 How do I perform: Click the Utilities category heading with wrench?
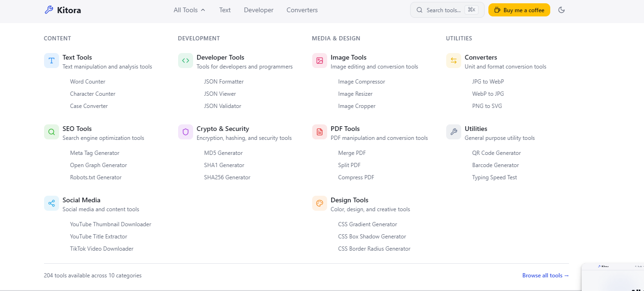[476, 129]
